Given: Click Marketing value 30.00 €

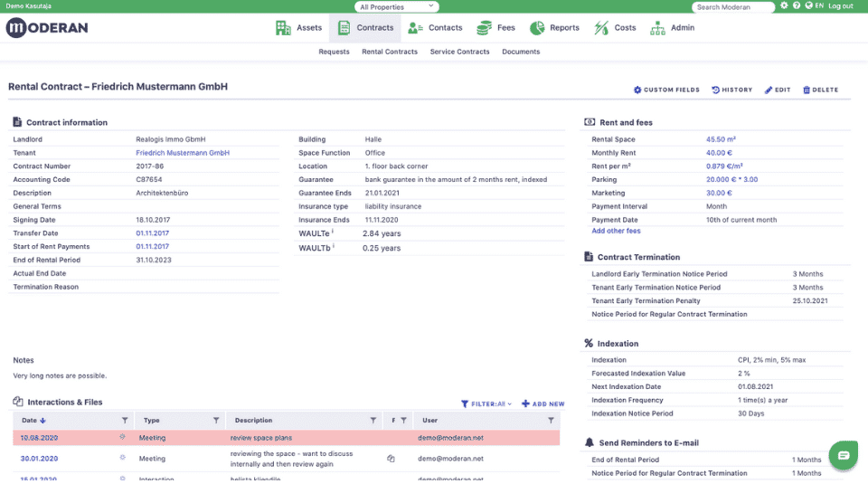Looking at the screenshot, I should coord(719,193).
